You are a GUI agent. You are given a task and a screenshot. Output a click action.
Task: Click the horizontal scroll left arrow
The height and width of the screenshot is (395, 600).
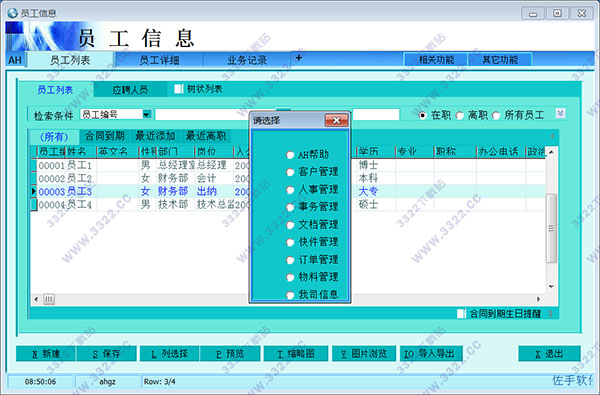[36, 299]
